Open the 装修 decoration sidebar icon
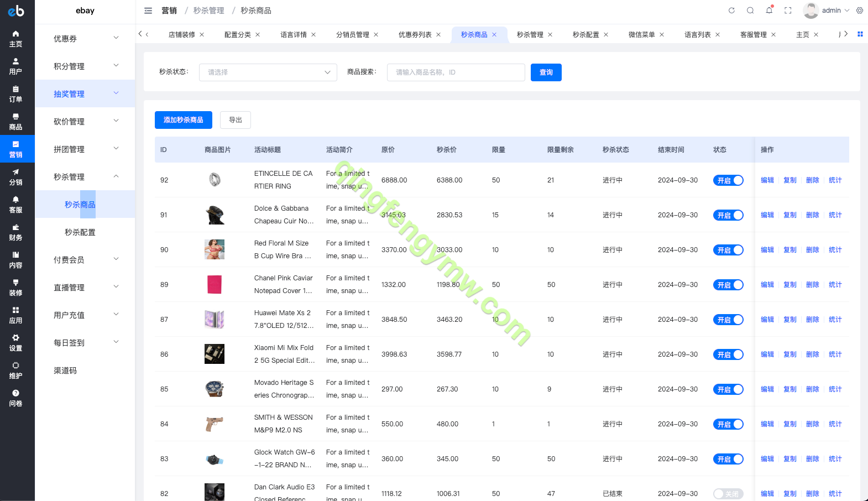 16,288
